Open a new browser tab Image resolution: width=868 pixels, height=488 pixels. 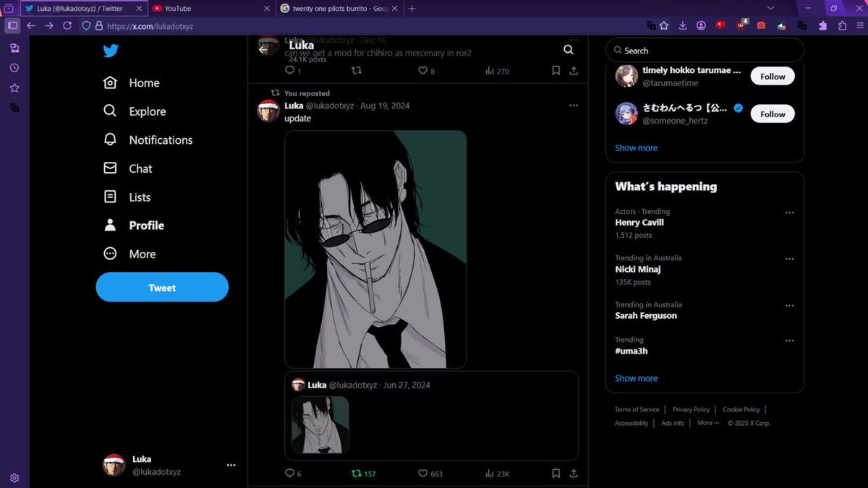pyautogui.click(x=412, y=9)
